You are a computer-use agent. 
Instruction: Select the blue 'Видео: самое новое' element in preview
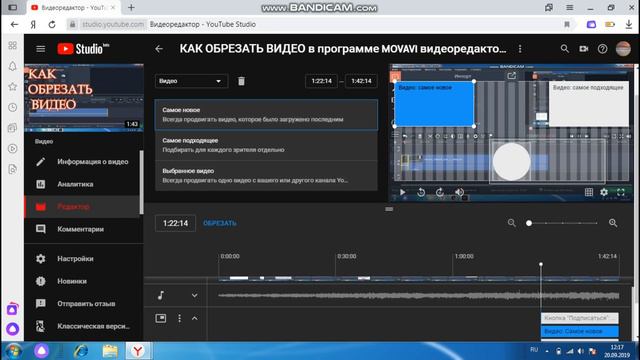click(434, 104)
